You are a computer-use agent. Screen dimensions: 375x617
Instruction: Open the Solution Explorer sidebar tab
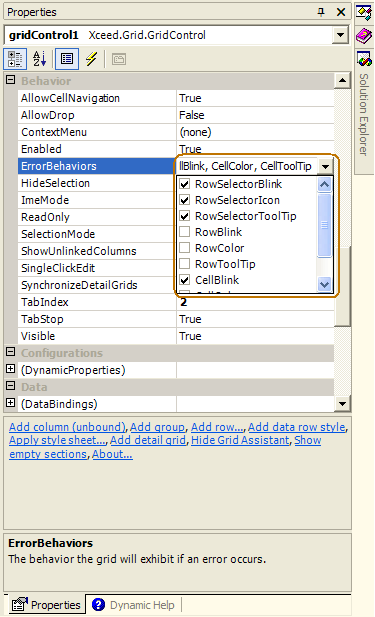(364, 113)
